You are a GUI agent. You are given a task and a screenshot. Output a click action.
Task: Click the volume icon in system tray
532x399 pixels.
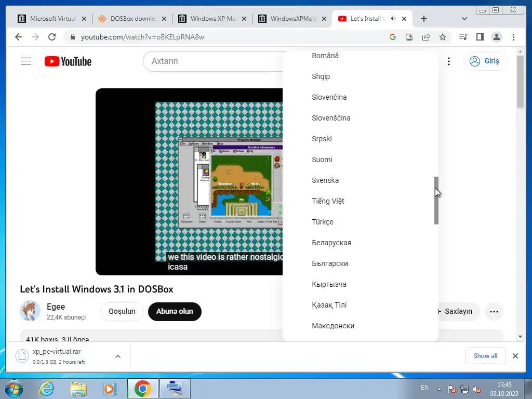pos(476,389)
